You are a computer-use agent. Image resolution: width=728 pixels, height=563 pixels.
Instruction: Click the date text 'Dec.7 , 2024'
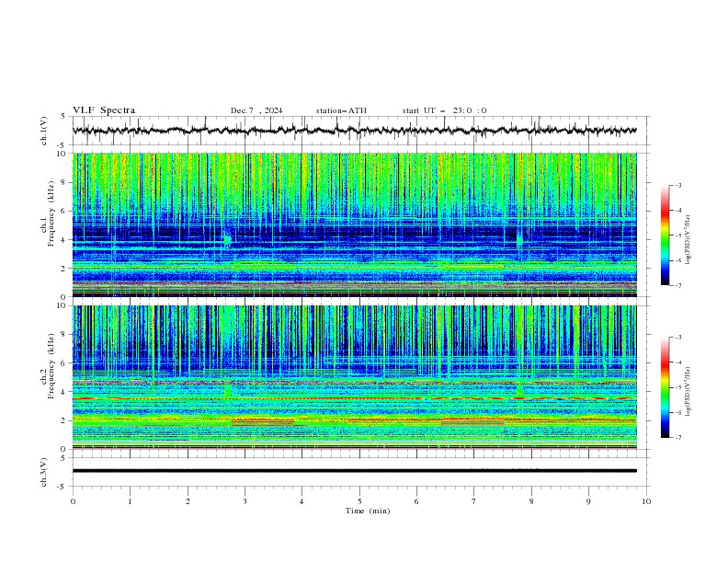click(x=256, y=110)
